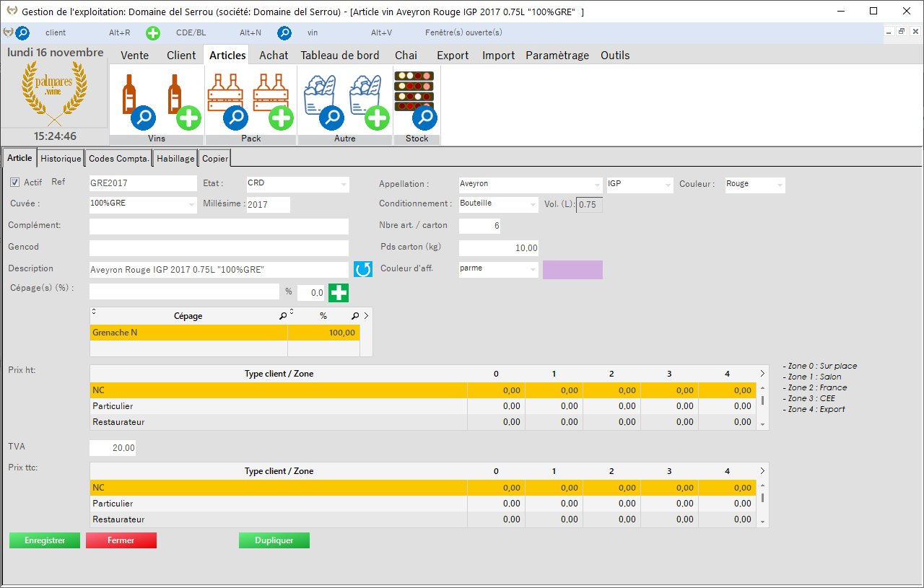Image resolution: width=924 pixels, height=588 pixels.
Task: Click the parme color swatch
Action: [572, 270]
